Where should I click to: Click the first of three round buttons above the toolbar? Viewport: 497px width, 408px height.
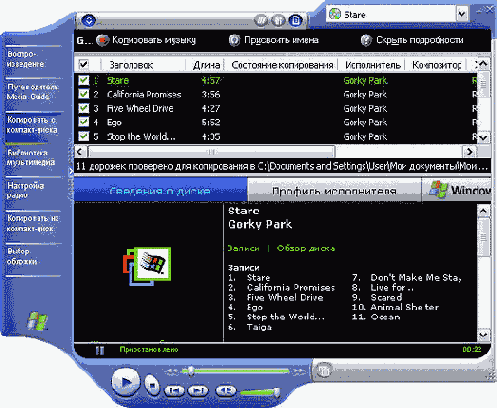[261, 21]
